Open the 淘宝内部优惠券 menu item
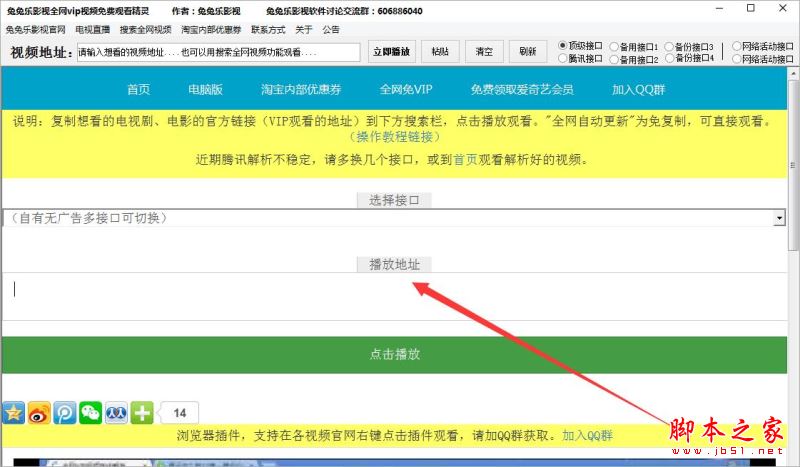Viewport: 800px width, 467px height. (211, 30)
